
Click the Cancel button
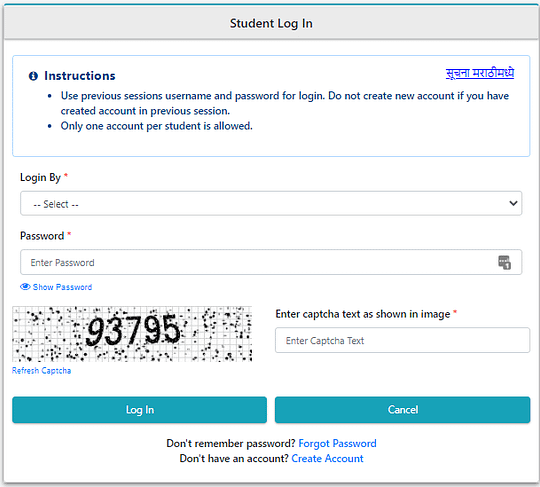click(402, 410)
